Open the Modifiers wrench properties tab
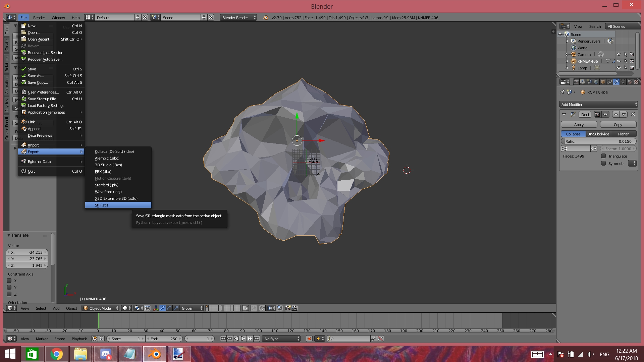644x362 pixels. 616,82
